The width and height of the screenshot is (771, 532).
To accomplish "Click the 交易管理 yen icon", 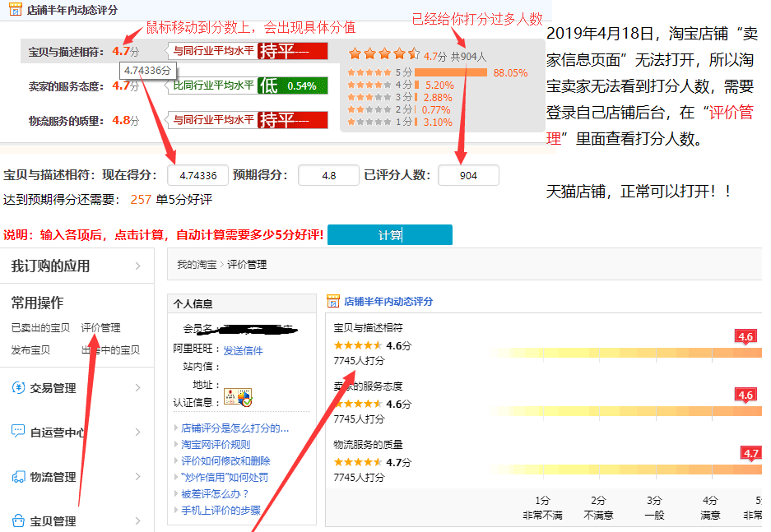I will click(x=18, y=387).
